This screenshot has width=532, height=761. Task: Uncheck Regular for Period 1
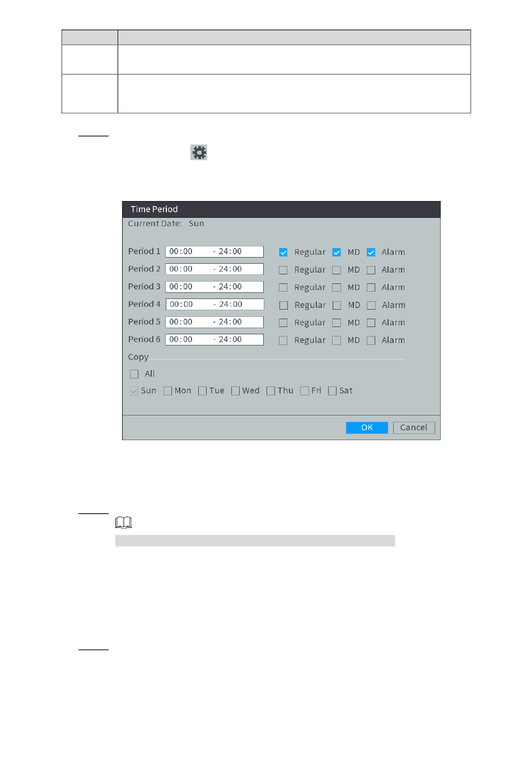pyautogui.click(x=283, y=253)
